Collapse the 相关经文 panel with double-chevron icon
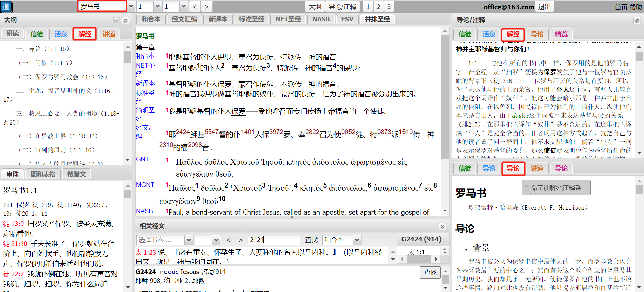This screenshot has width=644, height=292. click(442, 226)
